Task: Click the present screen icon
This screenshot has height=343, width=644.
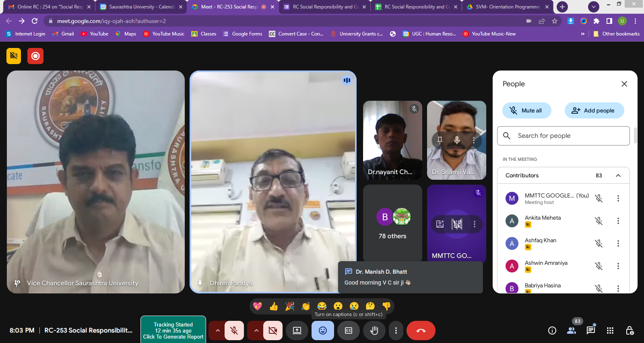Action: [297, 331]
